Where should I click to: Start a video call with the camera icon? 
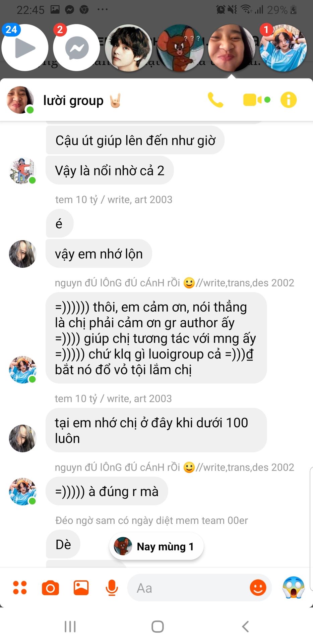pyautogui.click(x=256, y=100)
